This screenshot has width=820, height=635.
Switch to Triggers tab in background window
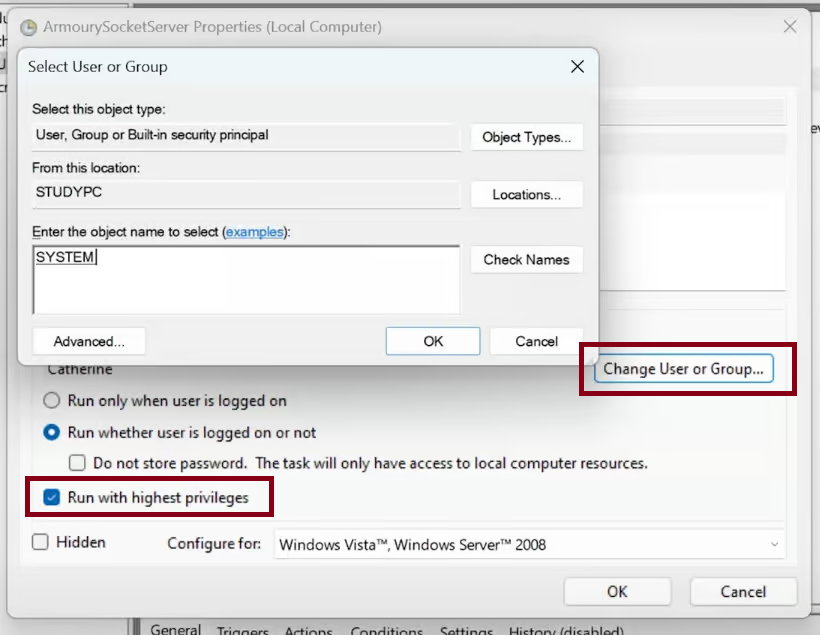coord(242,630)
